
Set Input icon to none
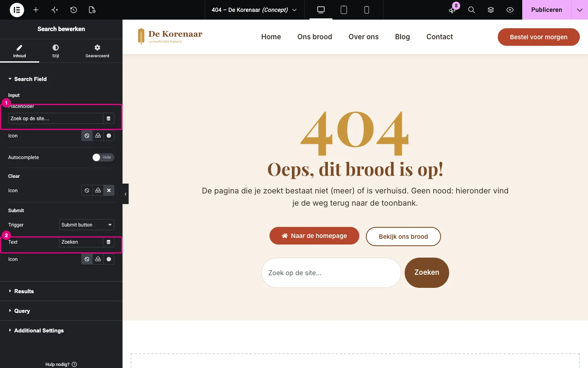point(87,136)
